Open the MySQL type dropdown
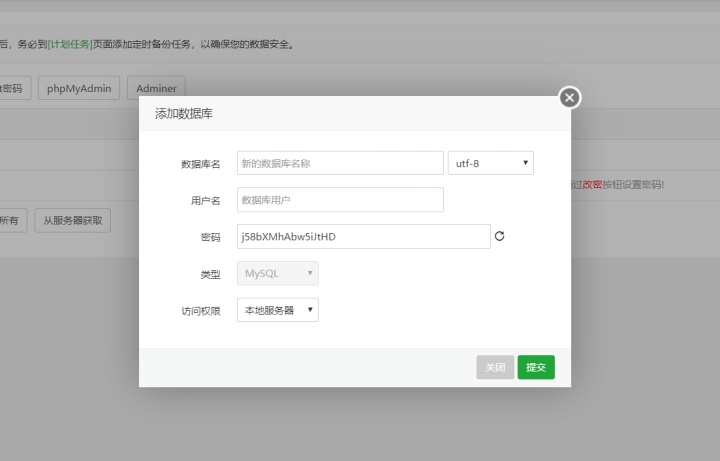This screenshot has width=720, height=461. [x=278, y=273]
